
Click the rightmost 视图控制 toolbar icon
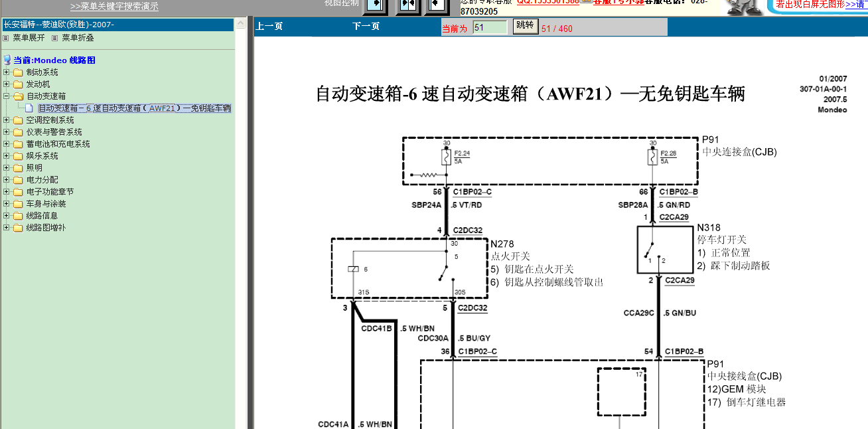point(437,6)
